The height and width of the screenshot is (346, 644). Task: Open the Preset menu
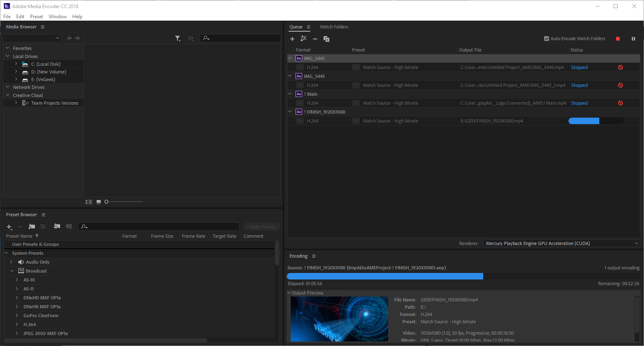pyautogui.click(x=37, y=17)
